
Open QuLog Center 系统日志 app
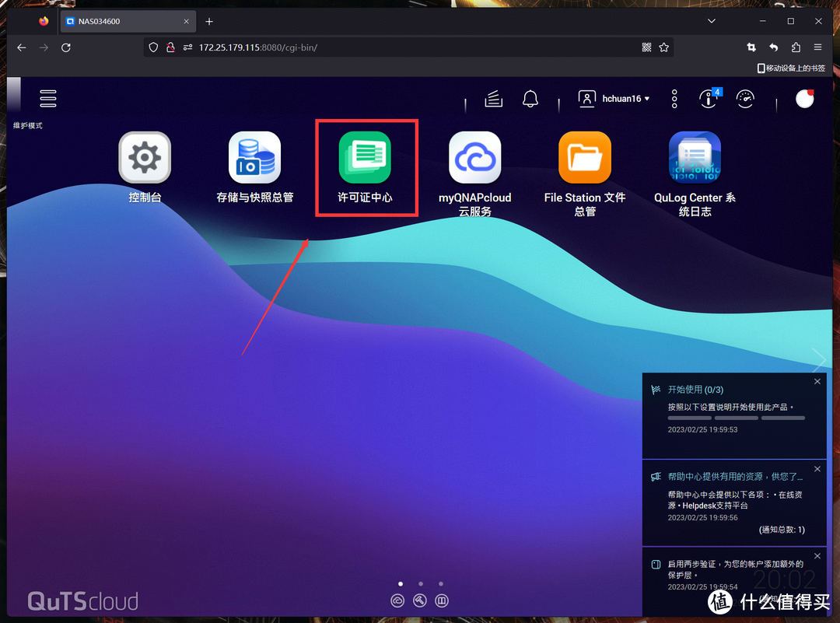[695, 173]
